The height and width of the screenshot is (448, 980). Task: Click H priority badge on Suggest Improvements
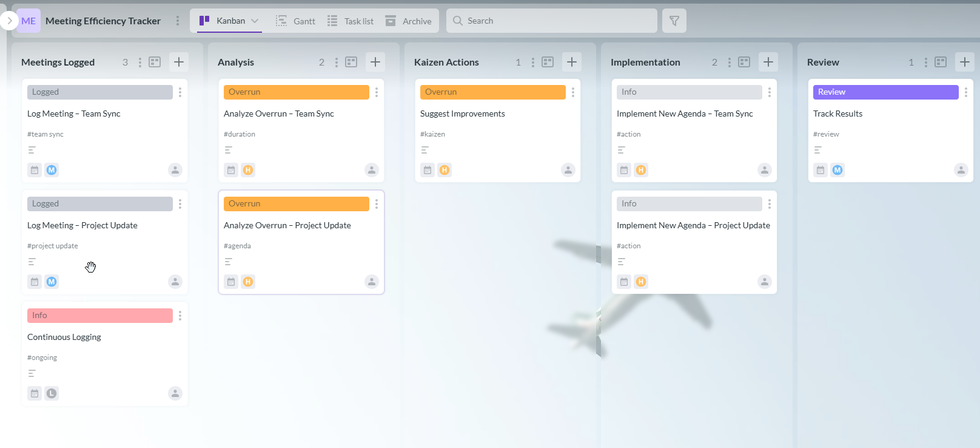445,170
